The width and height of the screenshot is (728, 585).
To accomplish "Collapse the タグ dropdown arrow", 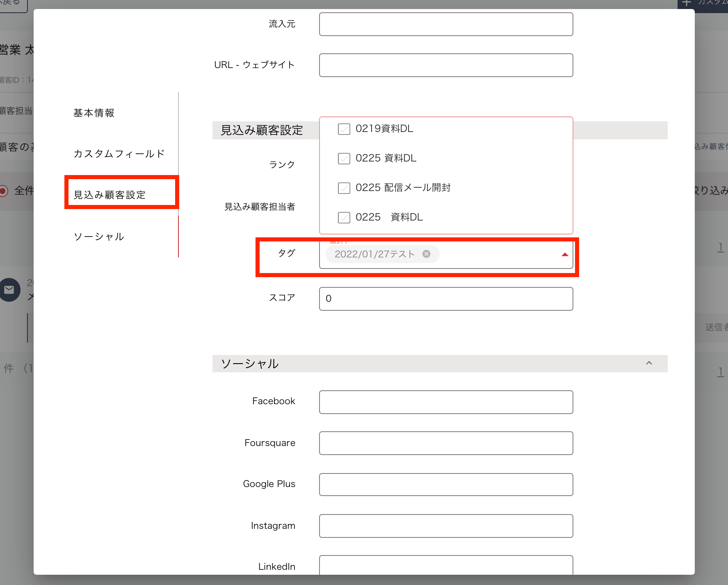I will 565,255.
